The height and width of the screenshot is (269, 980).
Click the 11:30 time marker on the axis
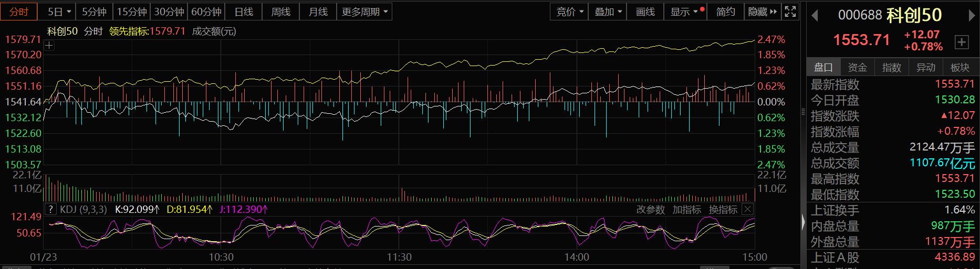tap(399, 257)
